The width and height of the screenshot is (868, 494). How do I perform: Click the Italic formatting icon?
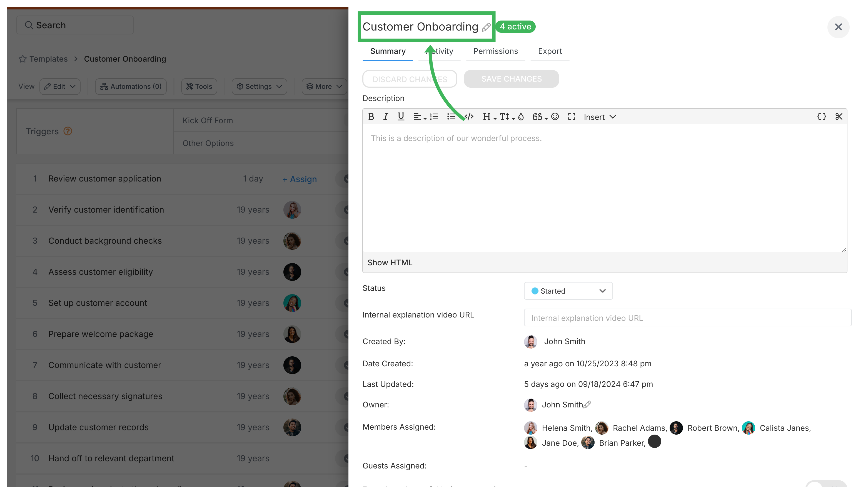click(385, 117)
